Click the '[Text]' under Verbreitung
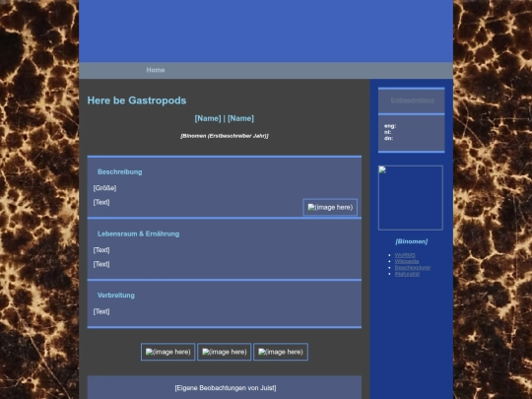Image resolution: width=532 pixels, height=399 pixels. click(x=101, y=311)
